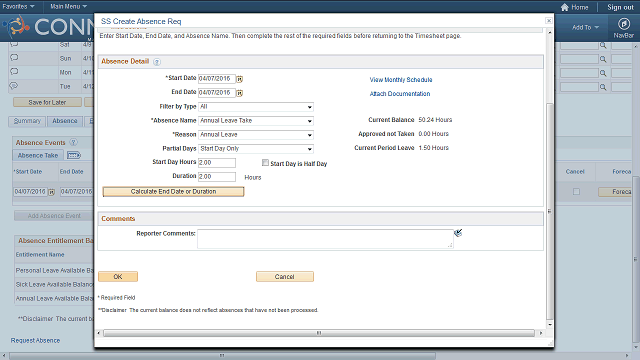Click Absence Events help icon
The height and width of the screenshot is (360, 640).
point(73,142)
